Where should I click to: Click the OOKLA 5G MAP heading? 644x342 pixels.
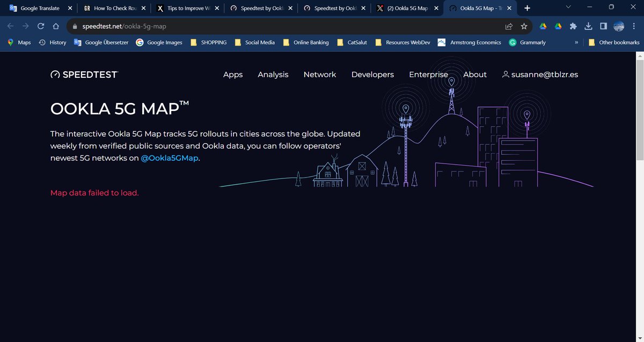120,108
